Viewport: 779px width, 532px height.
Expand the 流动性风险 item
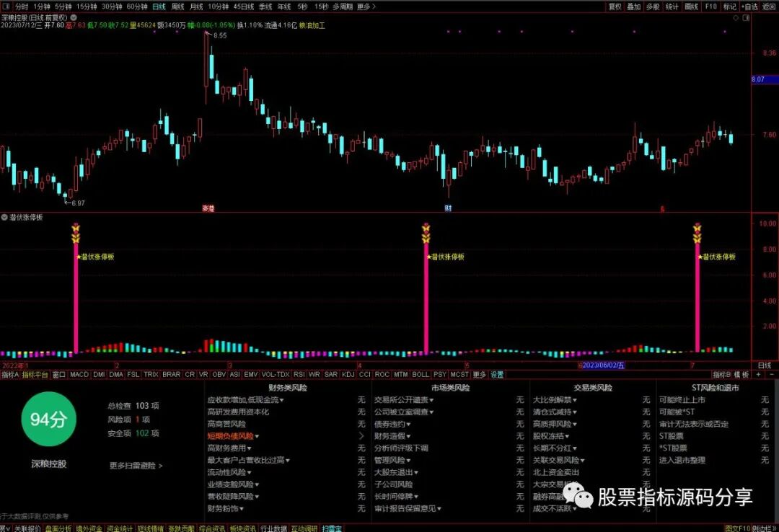click(229, 472)
